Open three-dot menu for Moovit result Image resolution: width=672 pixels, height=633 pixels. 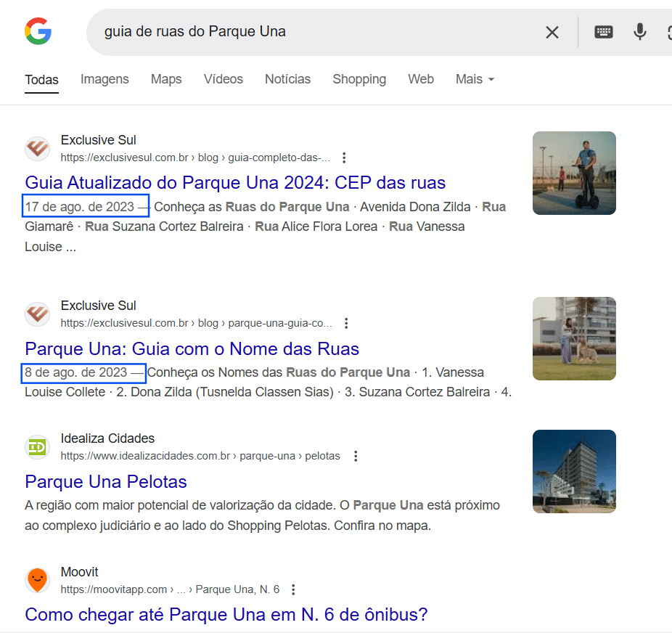(x=293, y=589)
